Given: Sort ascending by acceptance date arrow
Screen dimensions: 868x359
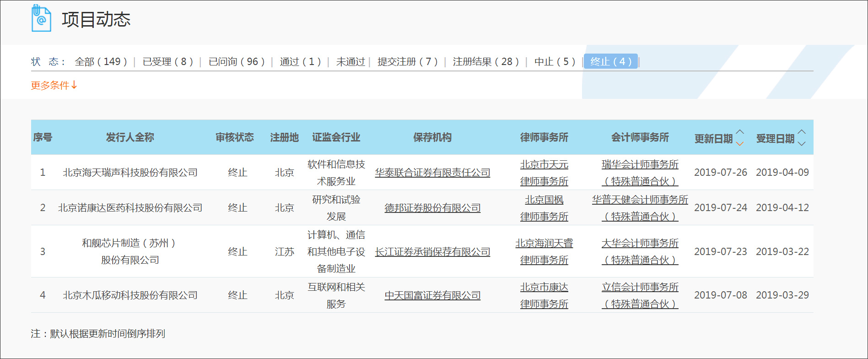Looking at the screenshot, I should pos(802,132).
